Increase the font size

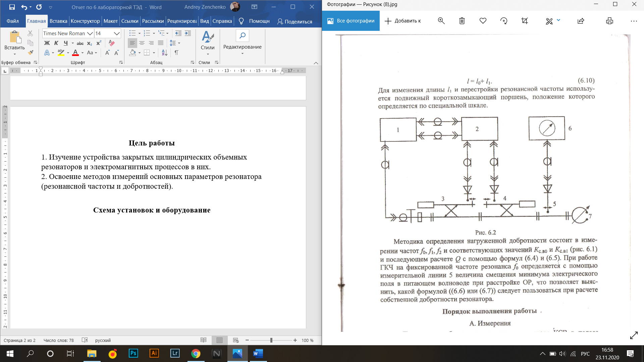tap(107, 53)
